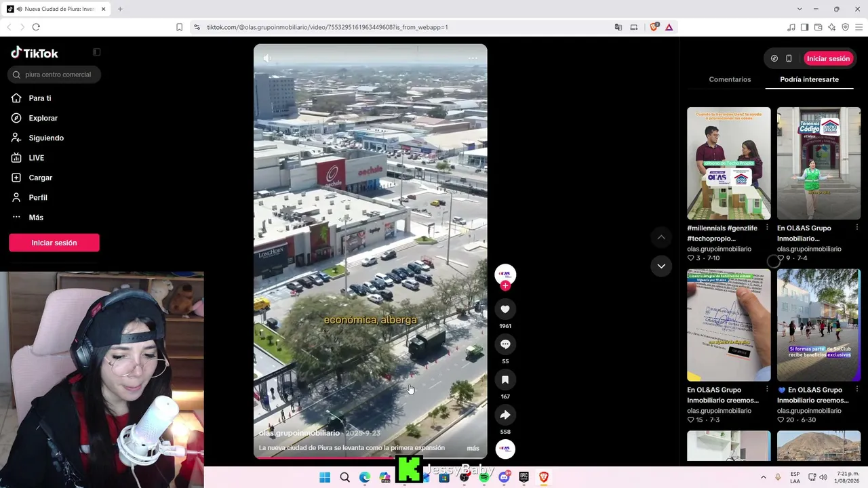
Task: Open the Código Techo Propio video thumbnail
Action: 818,163
